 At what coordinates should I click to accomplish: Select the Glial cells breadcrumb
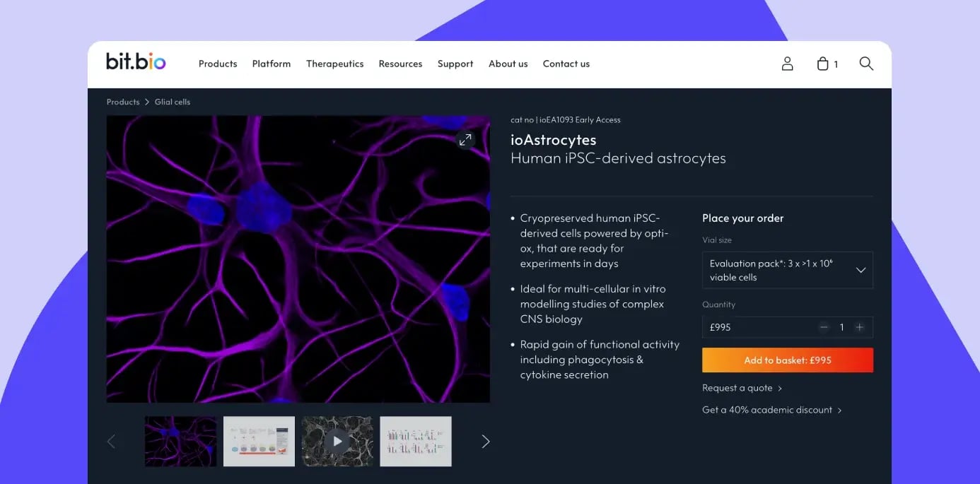point(173,102)
